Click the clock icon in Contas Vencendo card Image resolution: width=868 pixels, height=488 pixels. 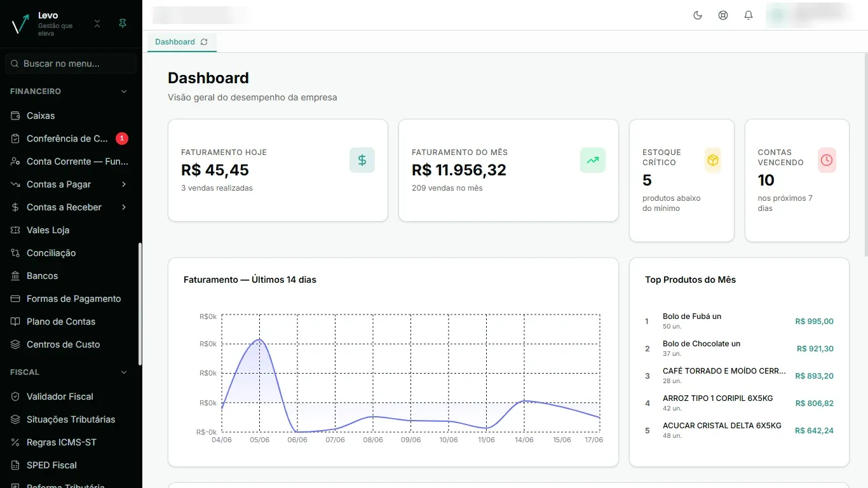(x=827, y=160)
